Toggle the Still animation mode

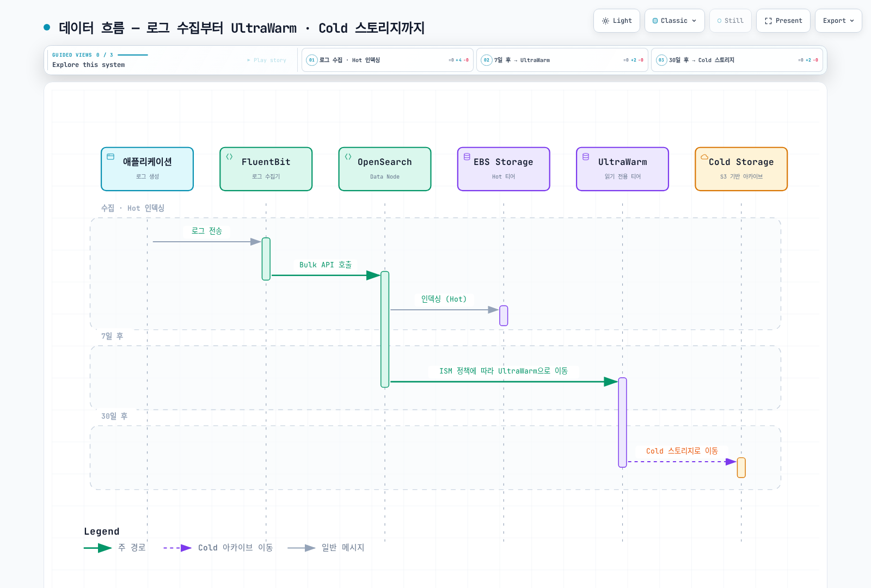pos(730,21)
